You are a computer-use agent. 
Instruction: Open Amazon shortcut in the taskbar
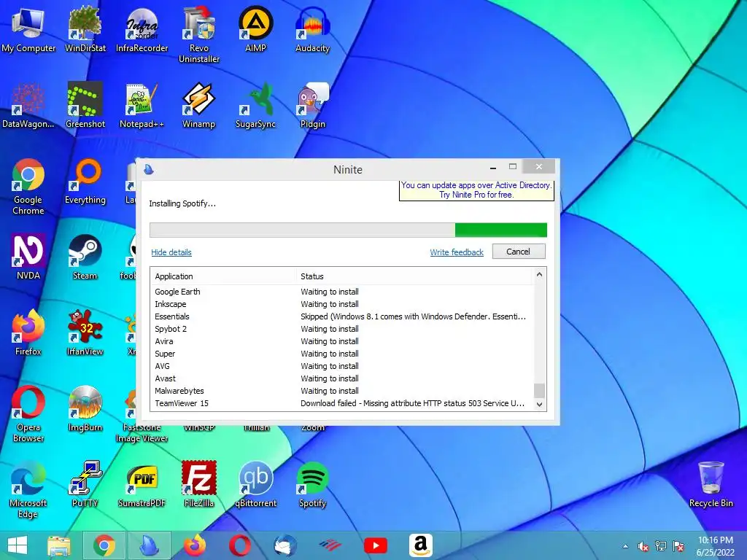(x=421, y=545)
